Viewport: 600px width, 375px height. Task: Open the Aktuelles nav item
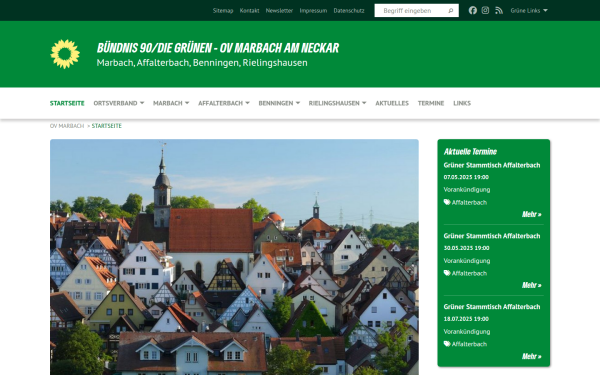(x=392, y=103)
